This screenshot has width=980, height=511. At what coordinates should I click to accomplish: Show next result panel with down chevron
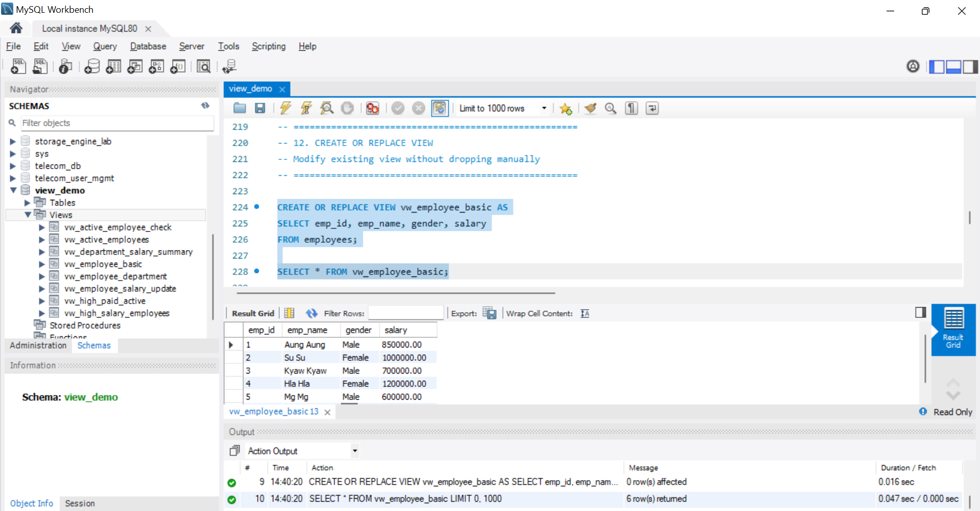pyautogui.click(x=953, y=395)
